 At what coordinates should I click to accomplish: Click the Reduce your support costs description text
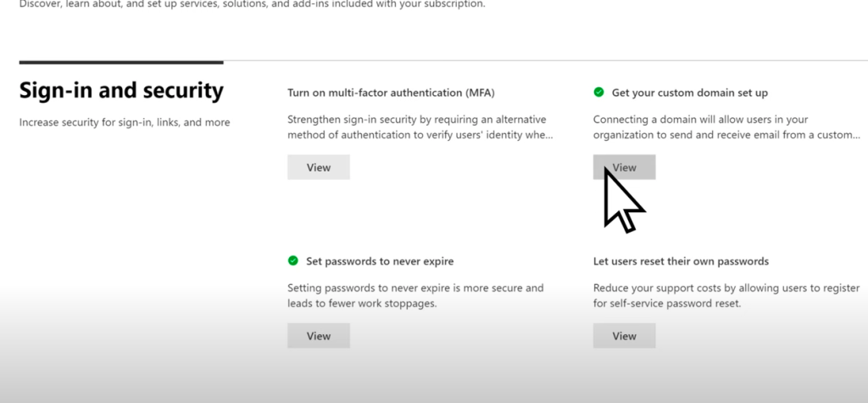(726, 295)
